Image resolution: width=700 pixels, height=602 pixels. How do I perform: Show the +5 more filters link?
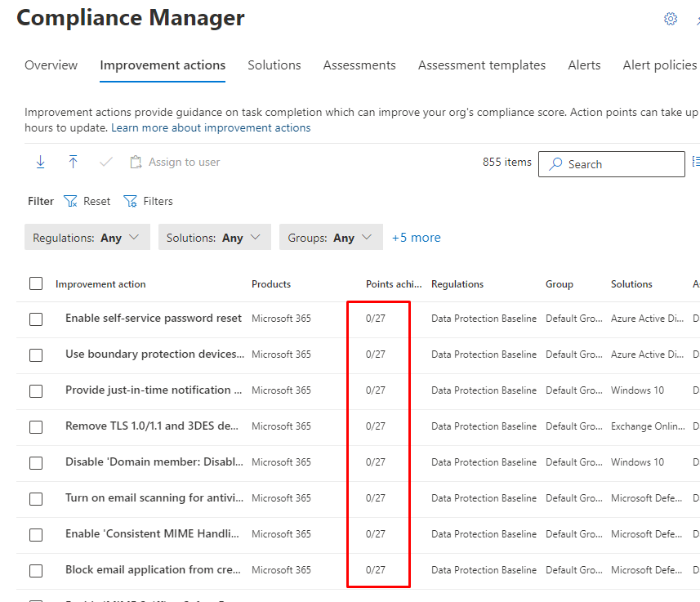pos(416,238)
